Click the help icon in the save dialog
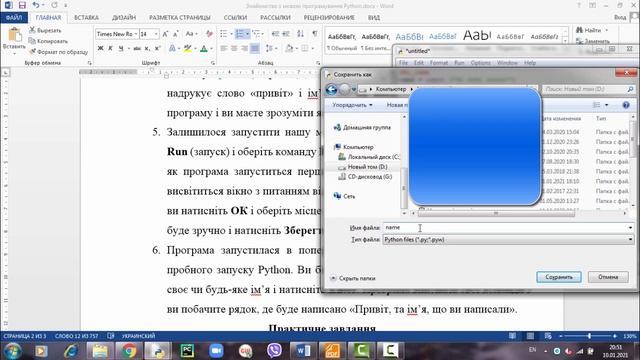 [626, 105]
